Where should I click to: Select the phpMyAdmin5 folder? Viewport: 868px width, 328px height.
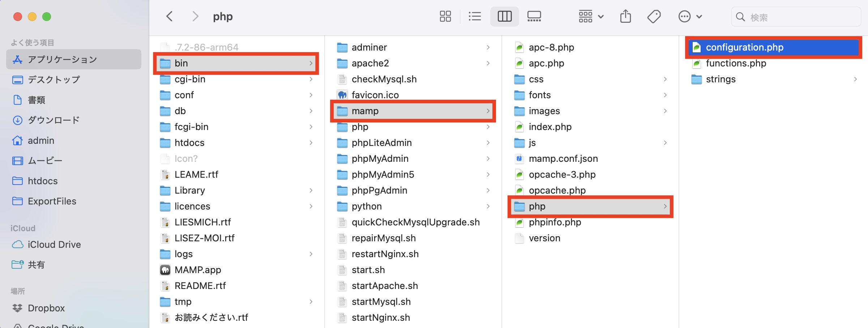click(x=413, y=174)
